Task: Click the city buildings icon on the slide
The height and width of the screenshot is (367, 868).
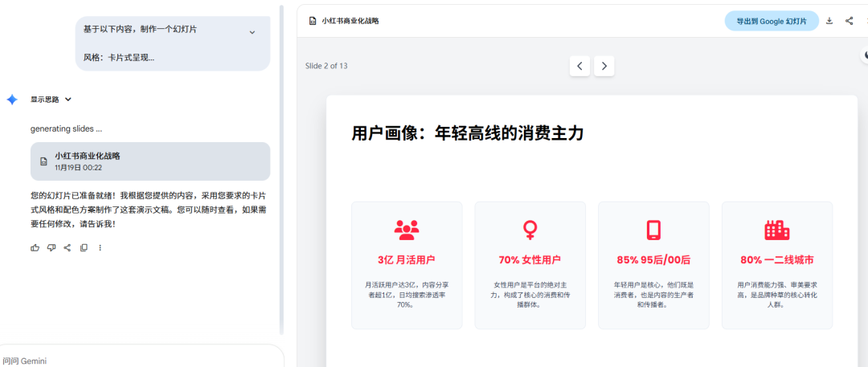Action: tap(776, 230)
